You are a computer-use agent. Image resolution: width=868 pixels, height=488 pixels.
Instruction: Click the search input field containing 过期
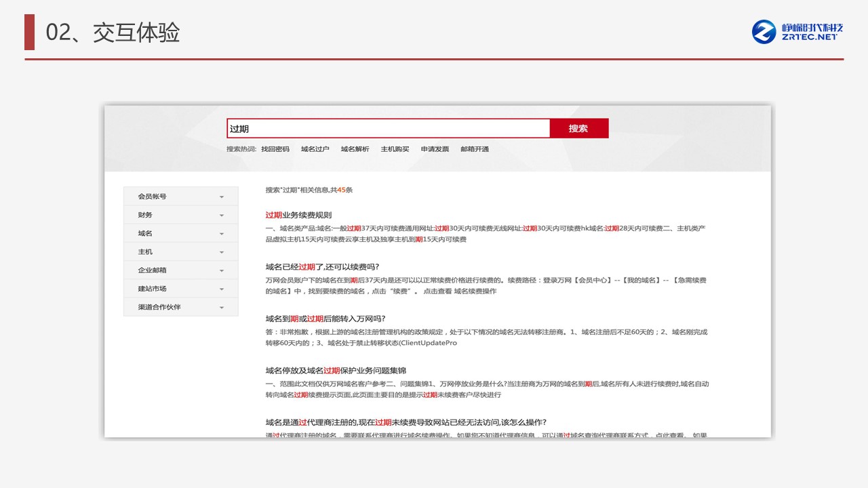point(388,129)
